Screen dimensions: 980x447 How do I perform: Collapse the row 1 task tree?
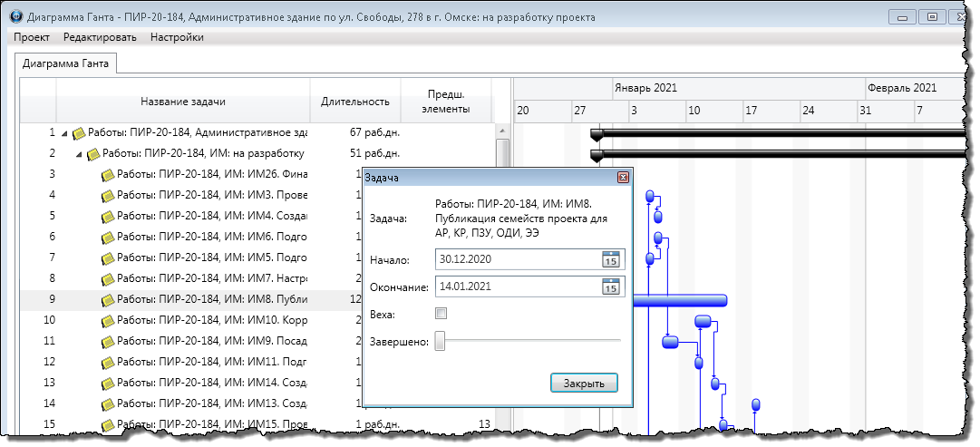click(64, 133)
